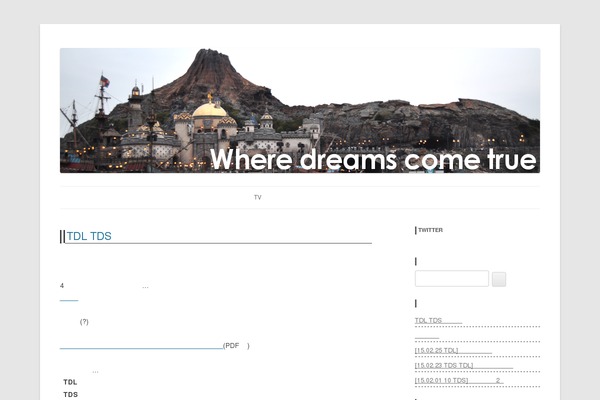Click the Where dreams come true banner image
The height and width of the screenshot is (400, 600).
click(300, 111)
